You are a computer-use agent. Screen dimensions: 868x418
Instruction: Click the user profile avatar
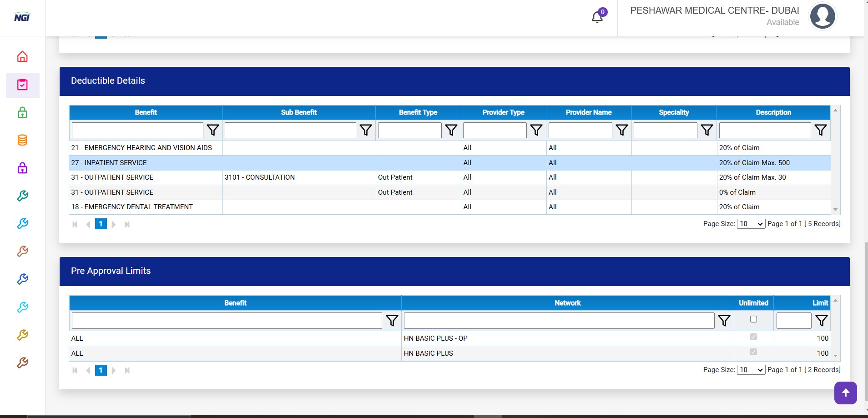(822, 16)
